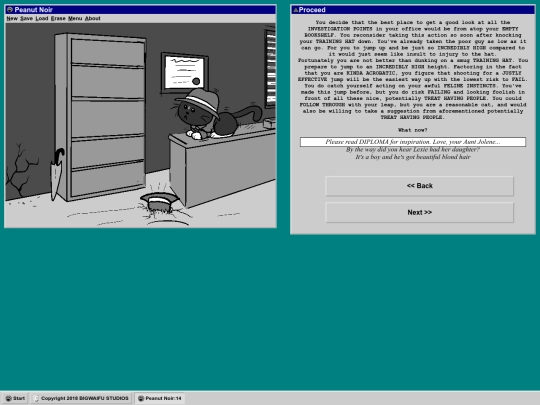This screenshot has height=405, width=540.
Task: Open the New menu
Action: pyautogui.click(x=12, y=18)
